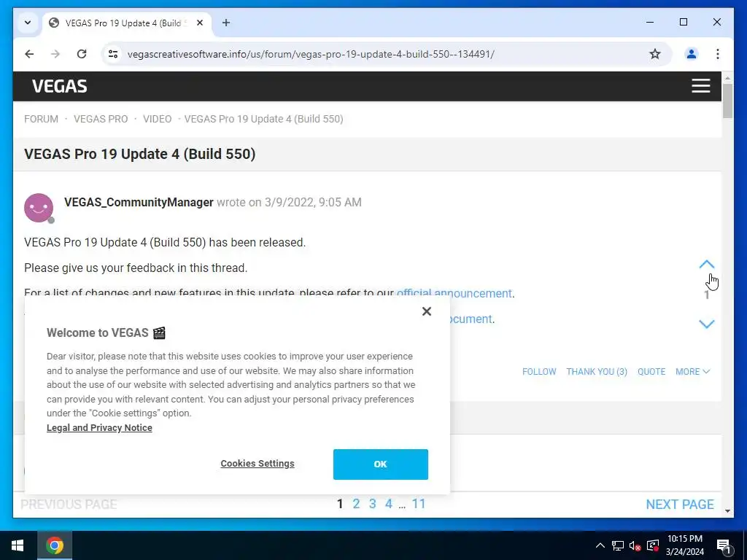747x560 pixels.
Task: Go to page 3 of thread
Action: tap(373, 504)
